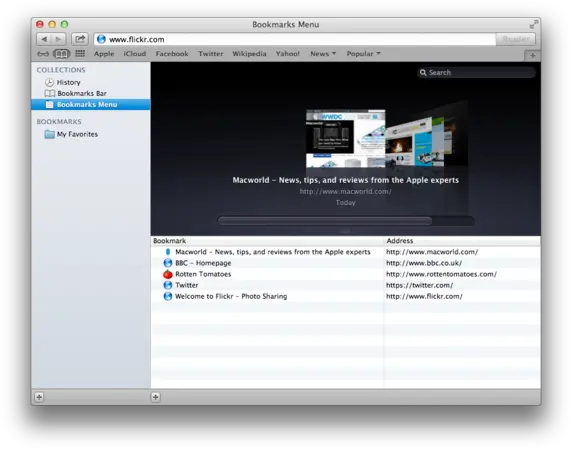Image resolution: width=571 pixels, height=449 pixels.
Task: Select the 'Twitter' bookmark in the list
Action: point(187,285)
